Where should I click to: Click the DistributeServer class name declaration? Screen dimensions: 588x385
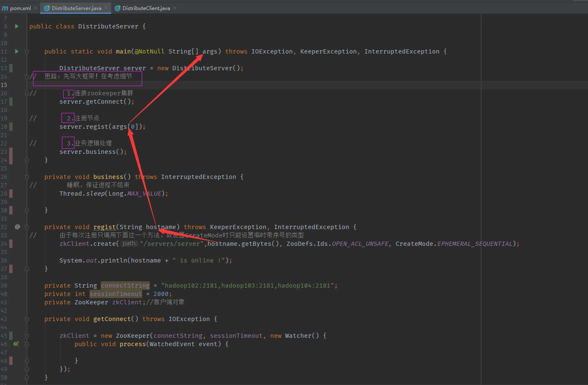point(108,26)
